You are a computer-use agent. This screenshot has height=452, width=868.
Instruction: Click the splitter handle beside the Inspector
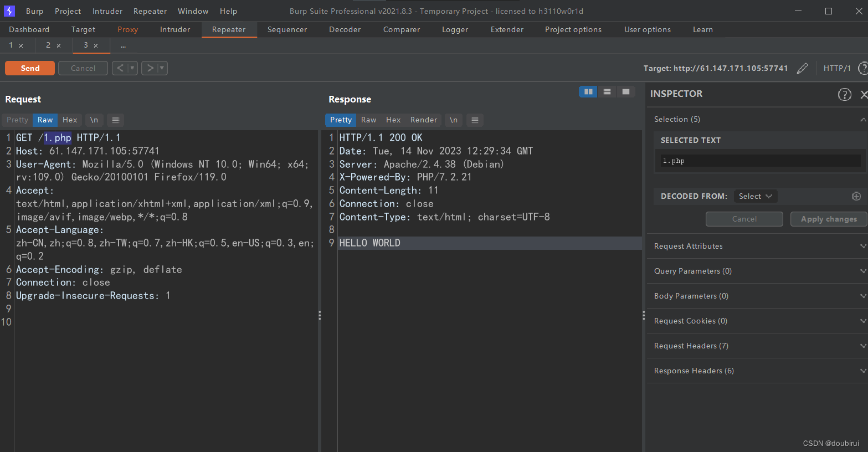644,315
